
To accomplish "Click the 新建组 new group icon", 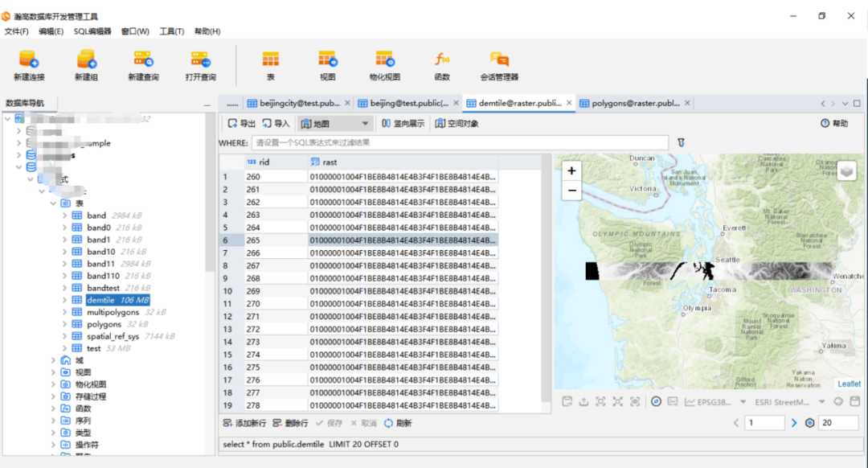I will pos(86,60).
